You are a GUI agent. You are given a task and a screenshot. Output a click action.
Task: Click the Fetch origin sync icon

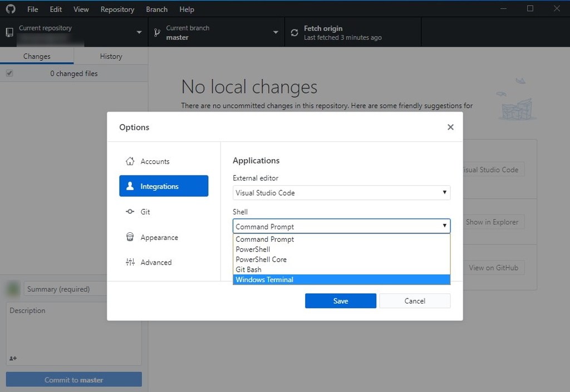click(x=294, y=32)
